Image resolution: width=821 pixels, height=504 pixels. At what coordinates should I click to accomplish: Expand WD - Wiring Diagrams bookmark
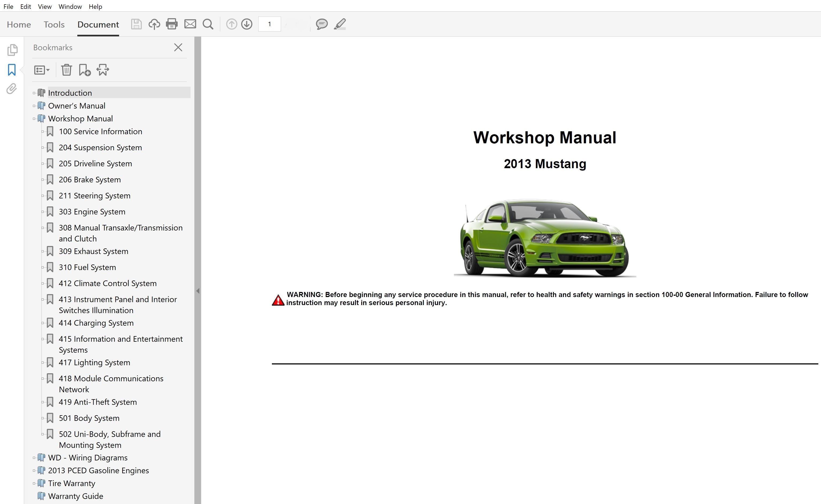click(34, 458)
